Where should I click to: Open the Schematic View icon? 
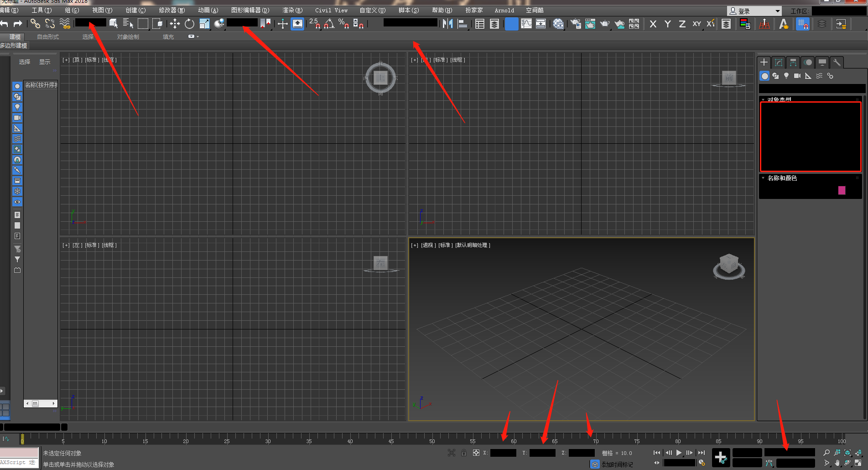click(541, 24)
